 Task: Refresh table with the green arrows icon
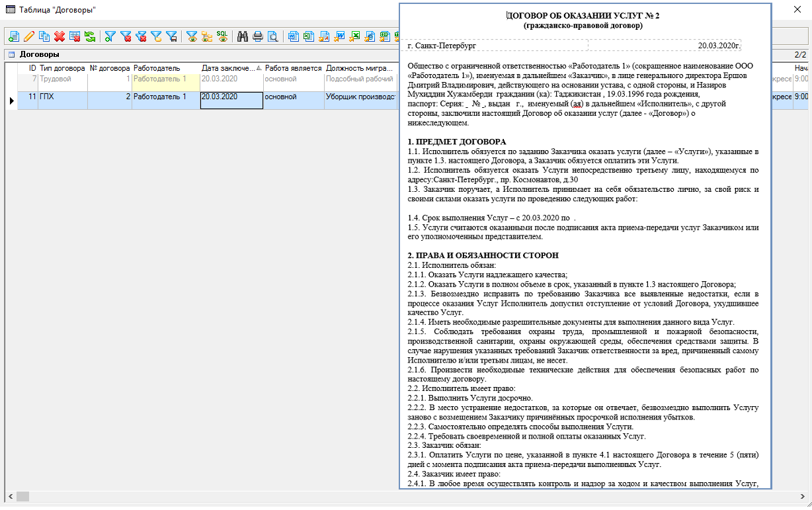pyautogui.click(x=90, y=37)
